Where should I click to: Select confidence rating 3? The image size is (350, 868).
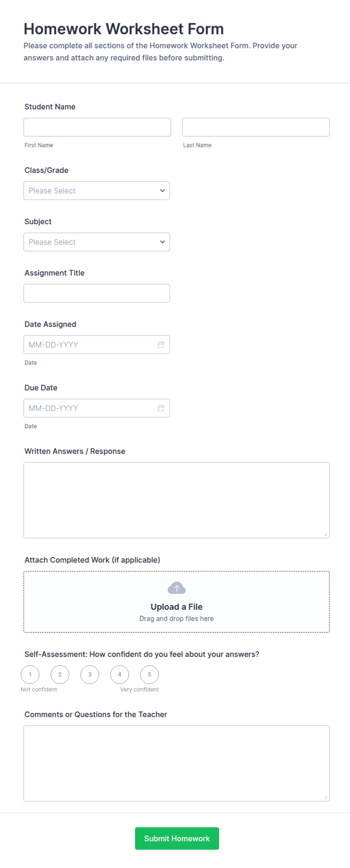tap(90, 675)
